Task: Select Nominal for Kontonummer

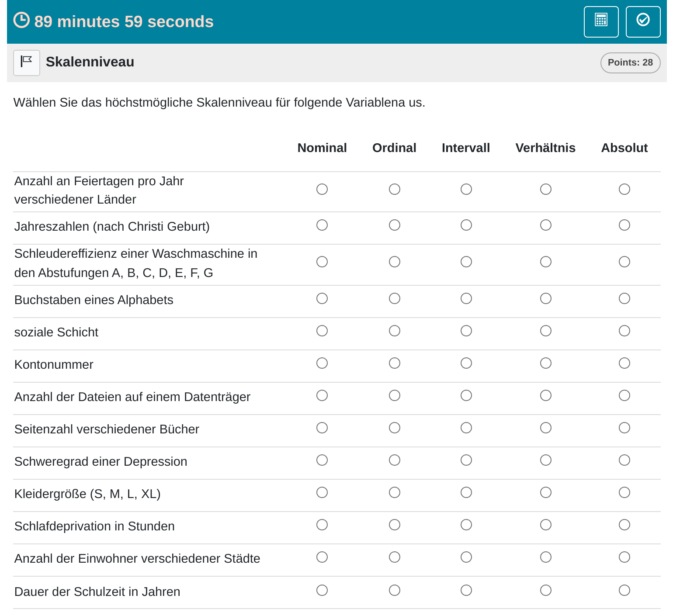Action: point(322,363)
